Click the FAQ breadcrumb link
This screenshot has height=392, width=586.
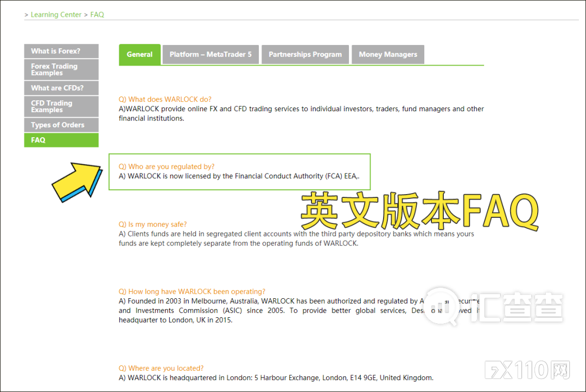pos(97,15)
